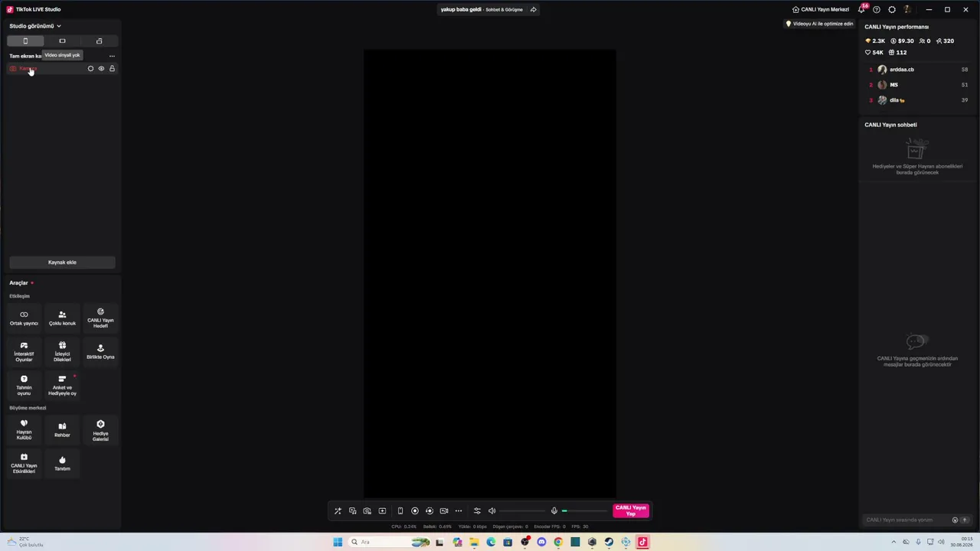
Task: Select the dual-screen layout tab
Action: (x=99, y=41)
